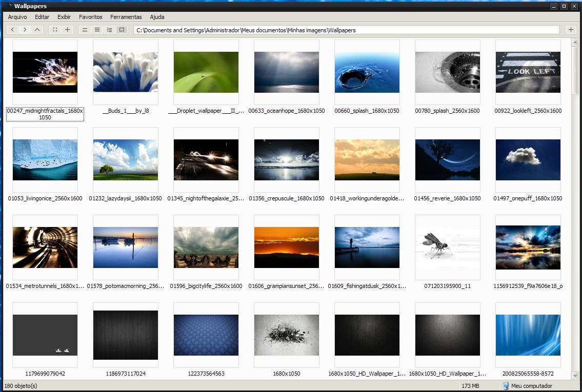This screenshot has height=392, width=582.
Task: Open the Ajuda menu
Action: click(x=157, y=17)
